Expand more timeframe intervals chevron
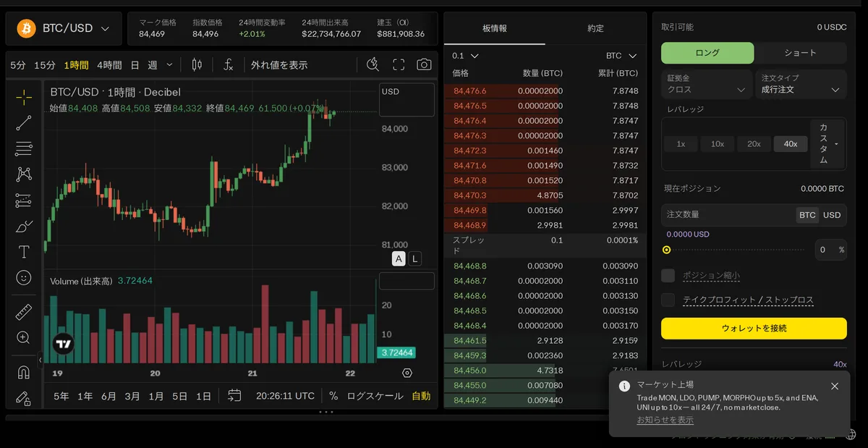 tap(170, 64)
